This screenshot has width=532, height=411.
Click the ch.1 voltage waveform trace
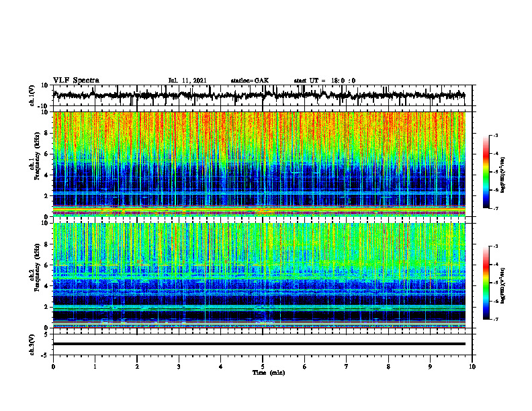click(x=259, y=95)
